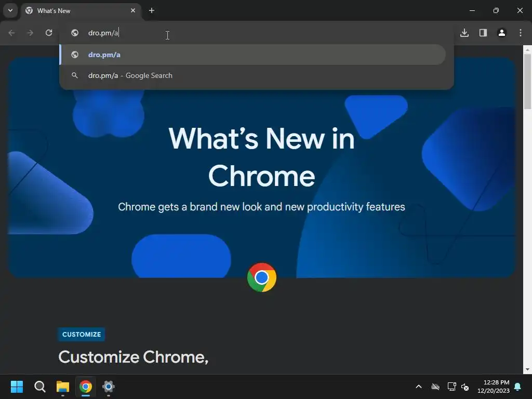Click the network display tray icon

tap(451, 387)
